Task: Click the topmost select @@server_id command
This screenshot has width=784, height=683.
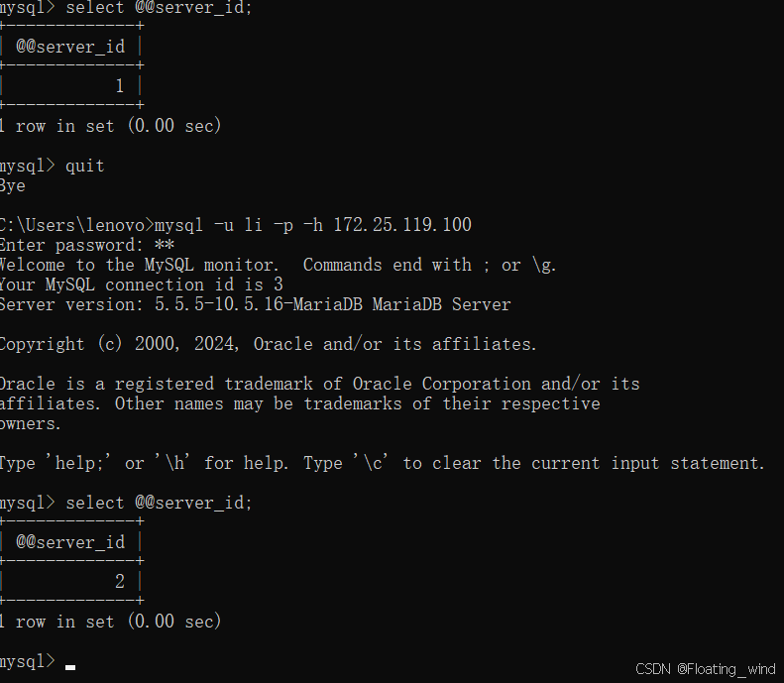Action: tap(159, 8)
